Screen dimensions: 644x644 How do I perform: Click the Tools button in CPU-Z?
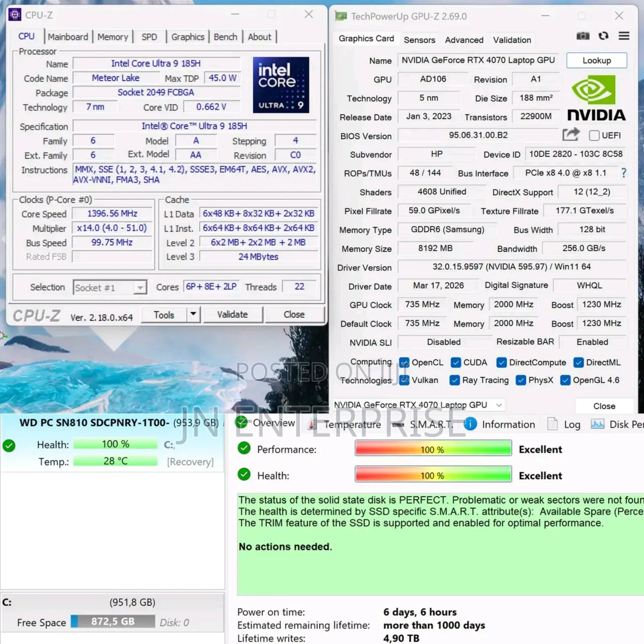tap(164, 314)
